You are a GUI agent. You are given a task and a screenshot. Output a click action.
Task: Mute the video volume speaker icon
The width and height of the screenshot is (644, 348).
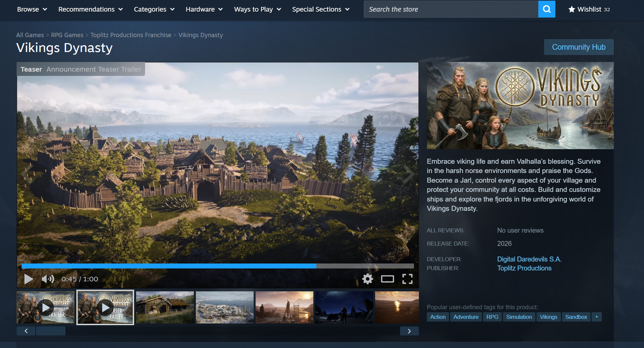click(48, 279)
